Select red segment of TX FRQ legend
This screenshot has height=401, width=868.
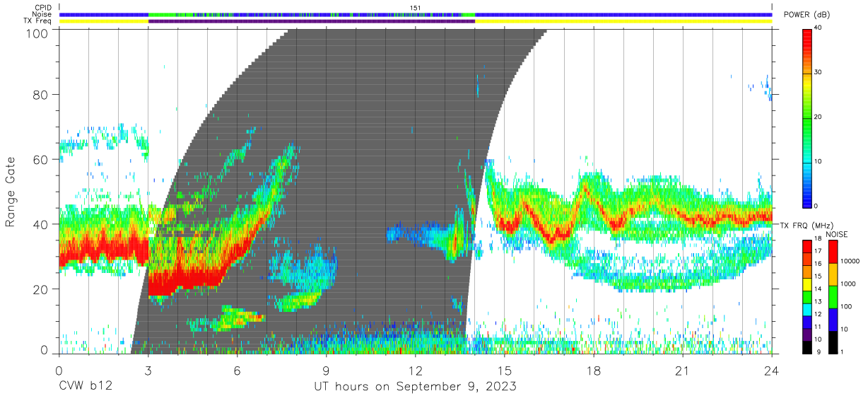point(807,245)
